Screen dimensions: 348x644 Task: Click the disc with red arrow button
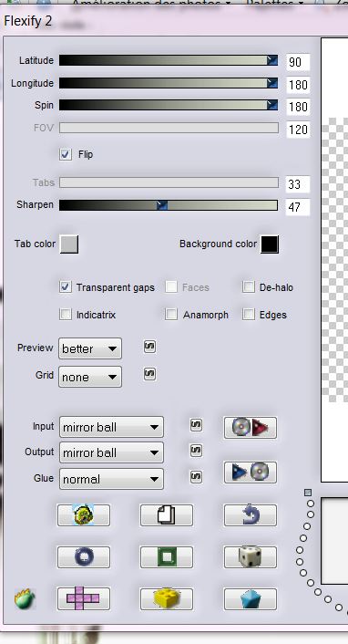pyautogui.click(x=251, y=428)
